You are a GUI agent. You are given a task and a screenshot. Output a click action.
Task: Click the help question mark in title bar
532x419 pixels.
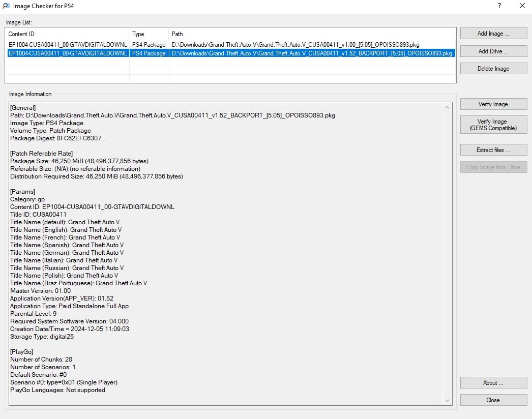click(499, 6)
